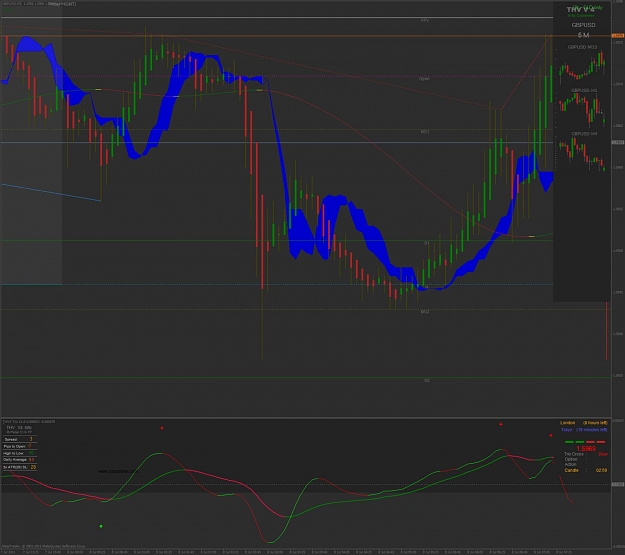Click the Tokyo session time-left text
Screen dimensions: 625x555
[584, 430]
